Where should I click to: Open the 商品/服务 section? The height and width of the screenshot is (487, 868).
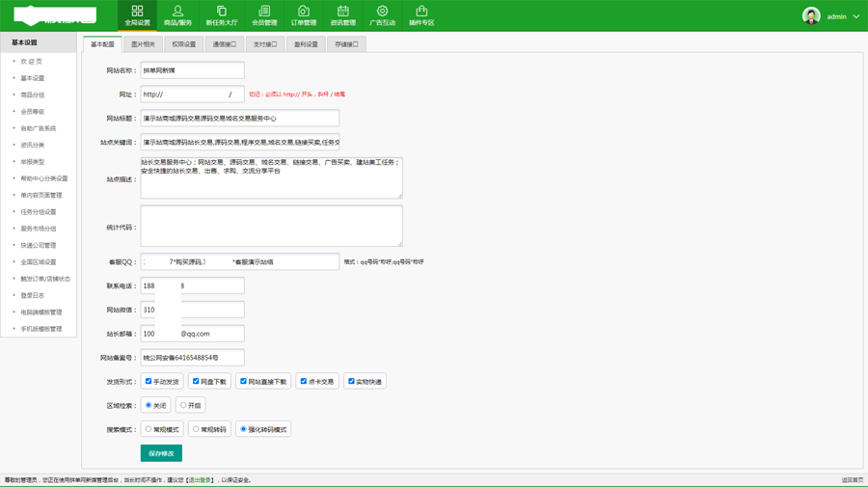(177, 15)
